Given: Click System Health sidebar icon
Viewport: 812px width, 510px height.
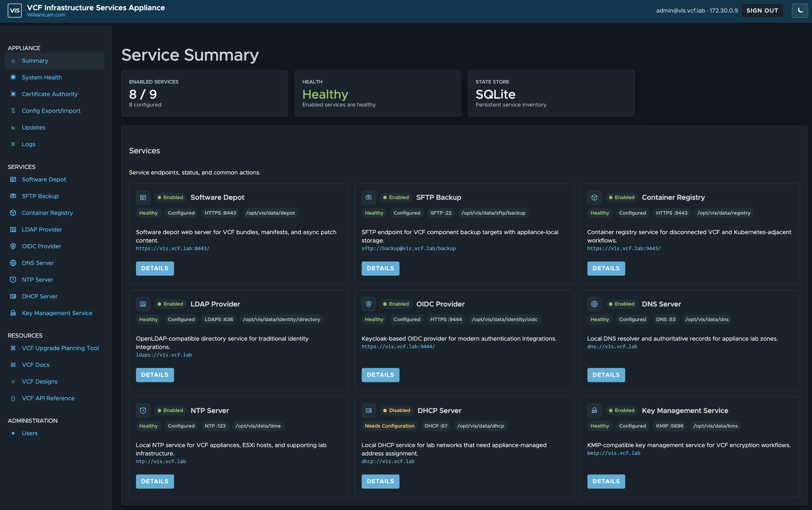Looking at the screenshot, I should (13, 77).
